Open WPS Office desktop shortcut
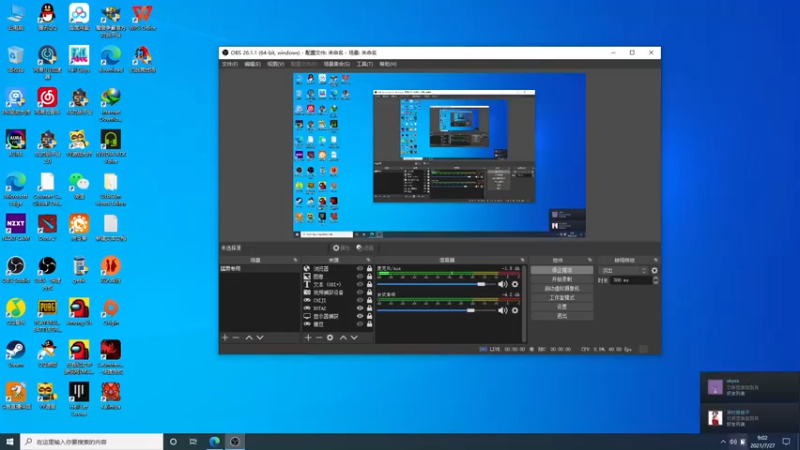The image size is (800, 450). (142, 17)
